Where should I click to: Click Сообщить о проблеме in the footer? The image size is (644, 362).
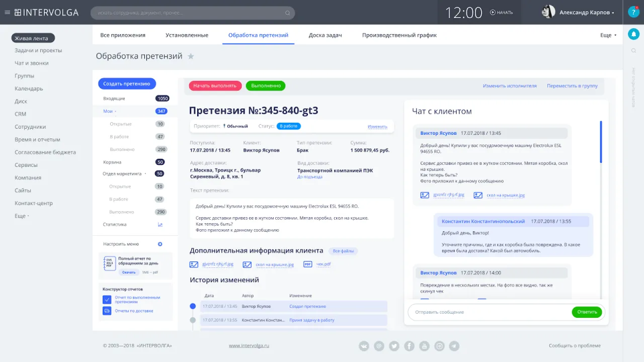coord(575,346)
